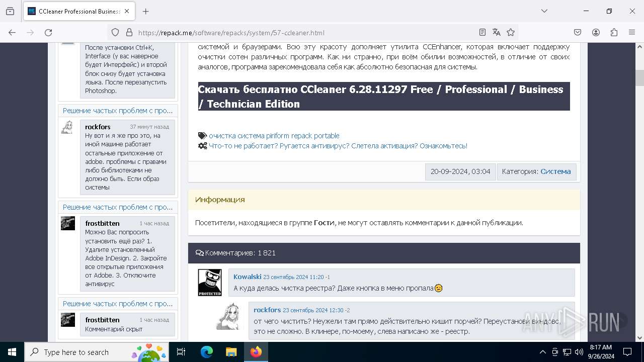
Task: Open Windows Start menu
Action: pyautogui.click(x=12, y=352)
